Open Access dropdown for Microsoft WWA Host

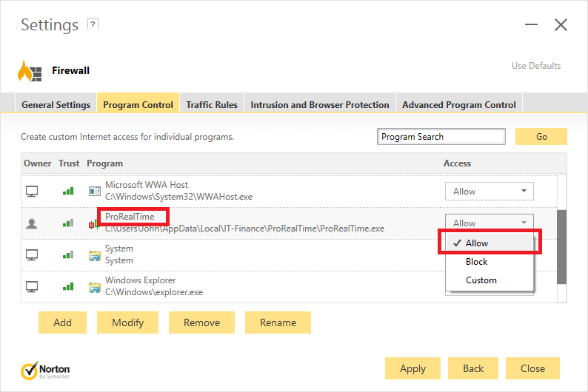pyautogui.click(x=489, y=191)
